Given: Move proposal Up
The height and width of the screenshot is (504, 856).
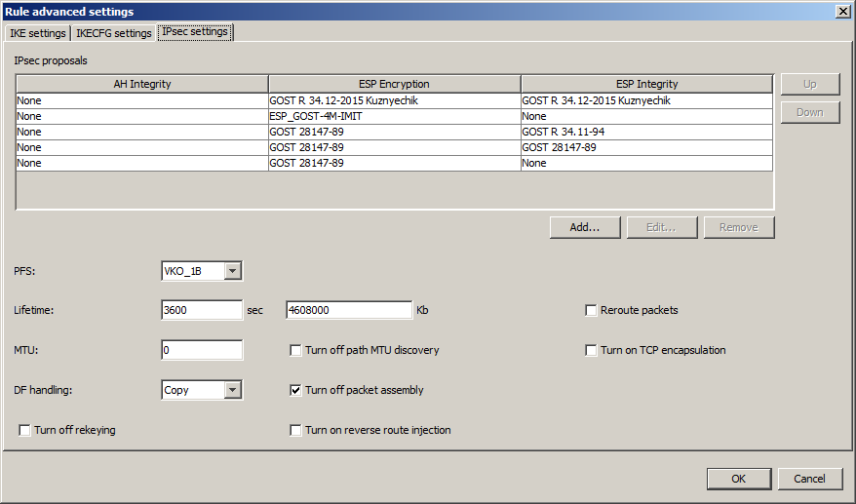Looking at the screenshot, I should click(809, 84).
